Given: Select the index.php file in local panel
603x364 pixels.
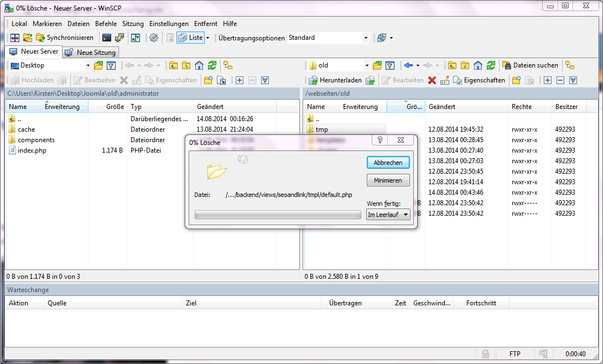Looking at the screenshot, I should 32,150.
